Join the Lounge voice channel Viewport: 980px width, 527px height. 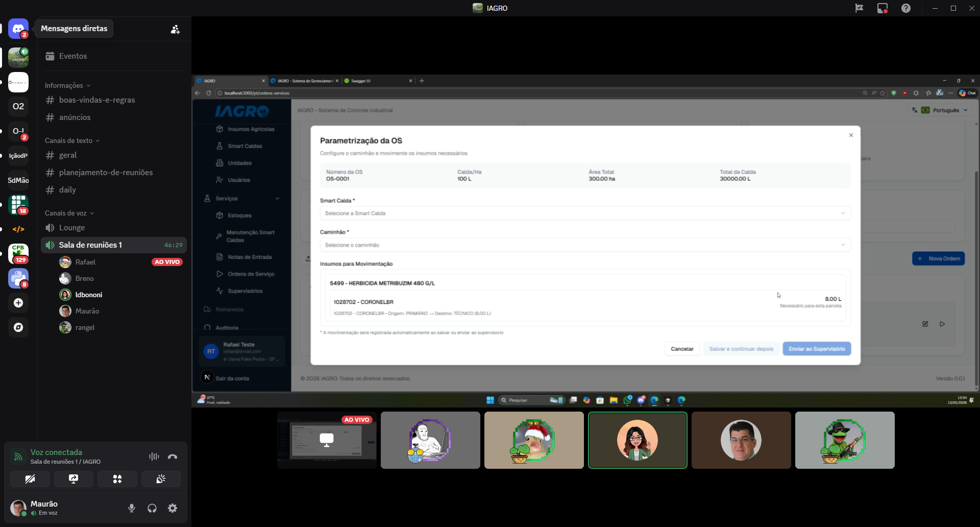point(113,228)
